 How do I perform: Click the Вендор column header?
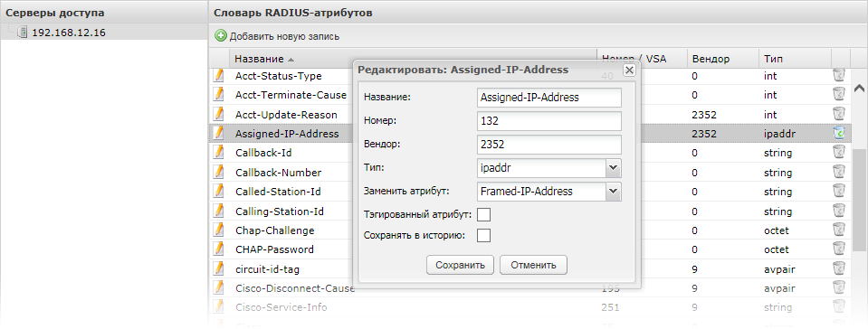pos(711,59)
